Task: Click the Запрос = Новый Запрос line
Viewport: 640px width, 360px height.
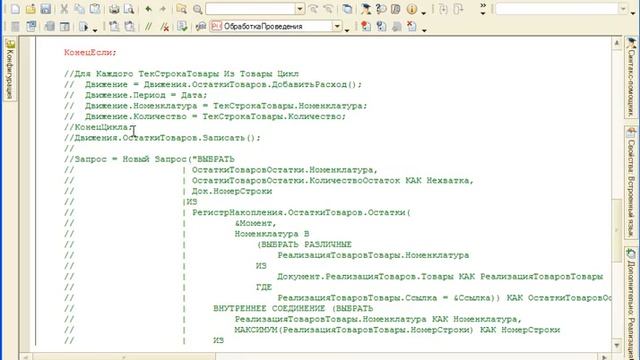Action: tap(149, 159)
